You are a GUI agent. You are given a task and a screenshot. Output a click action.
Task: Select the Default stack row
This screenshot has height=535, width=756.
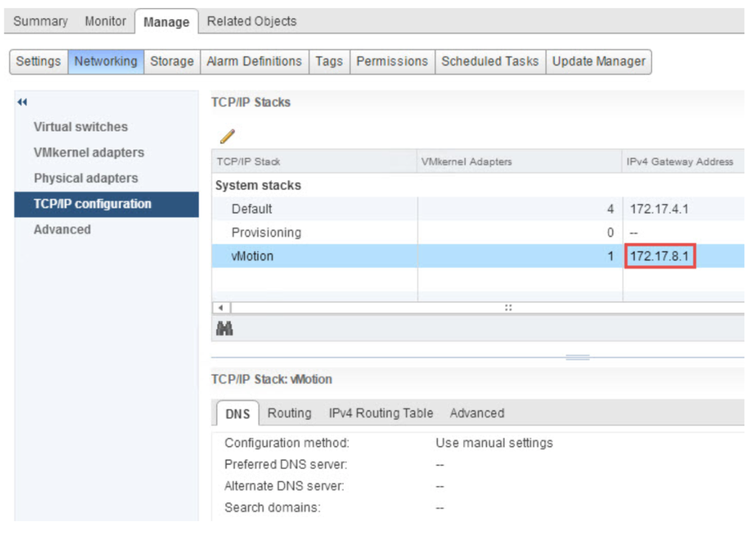[478, 209]
